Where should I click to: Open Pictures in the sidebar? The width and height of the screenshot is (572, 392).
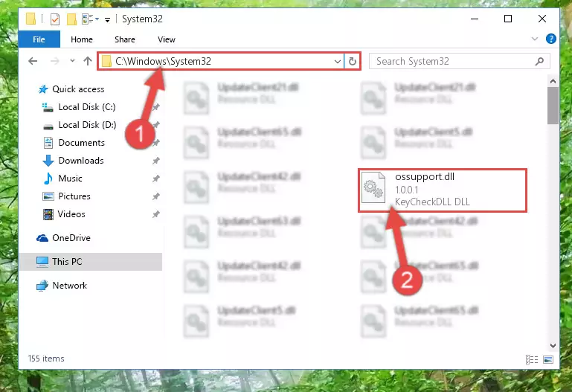pos(74,196)
